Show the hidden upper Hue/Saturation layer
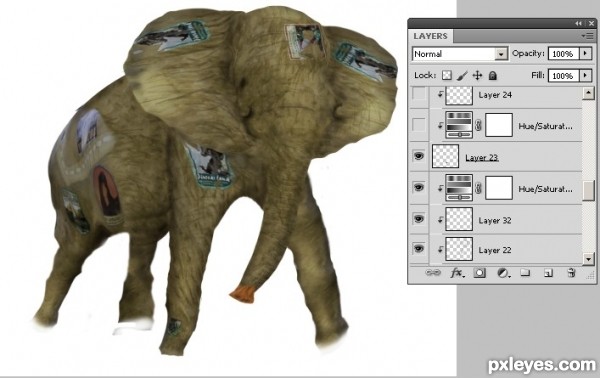 click(419, 125)
